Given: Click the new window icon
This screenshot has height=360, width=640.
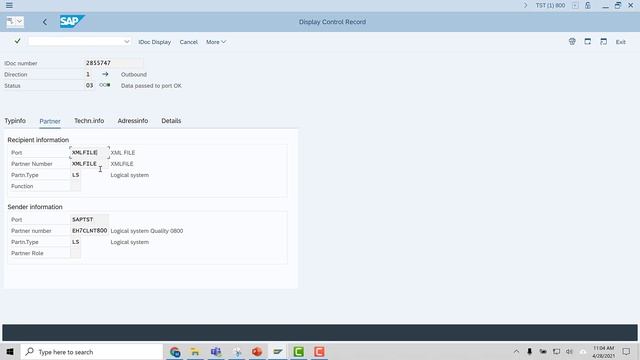Looking at the screenshot, I should [587, 42].
